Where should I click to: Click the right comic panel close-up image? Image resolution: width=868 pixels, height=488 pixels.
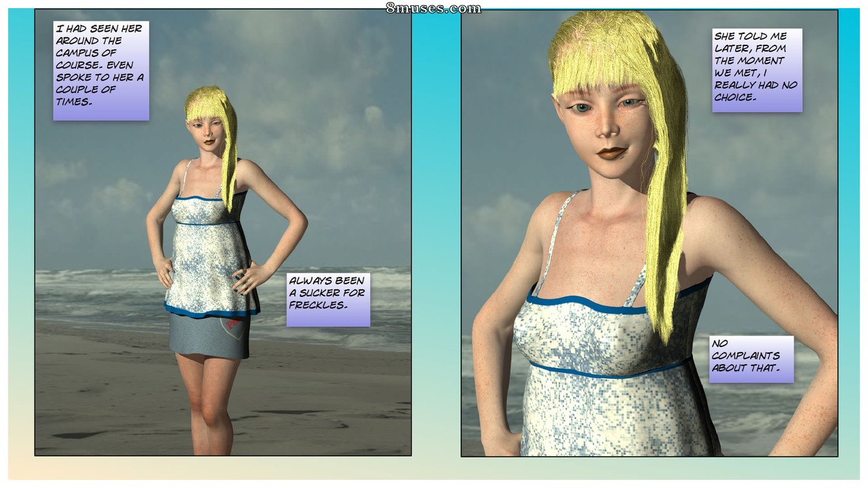(x=649, y=232)
